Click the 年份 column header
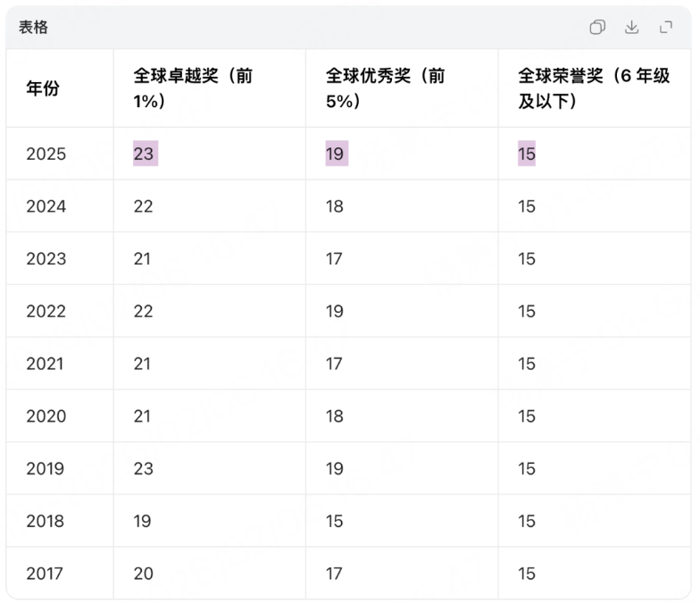700x604 pixels. click(43, 88)
